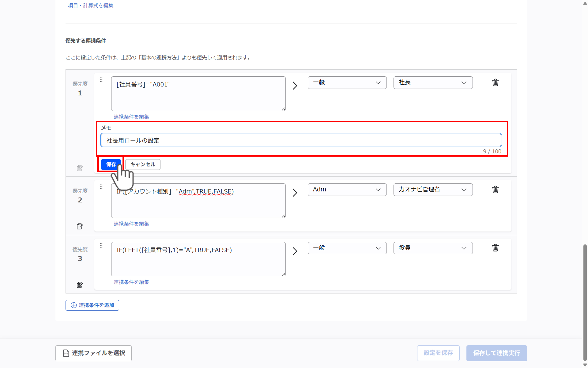The width and height of the screenshot is (588, 368).
Task: Open the 役員 role dropdown
Action: coord(433,248)
